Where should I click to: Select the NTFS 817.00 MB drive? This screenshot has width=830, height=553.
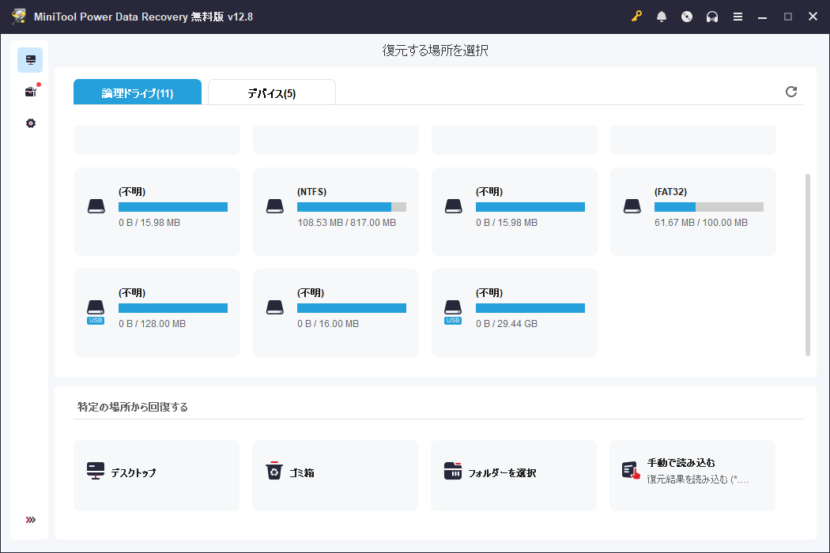point(335,211)
